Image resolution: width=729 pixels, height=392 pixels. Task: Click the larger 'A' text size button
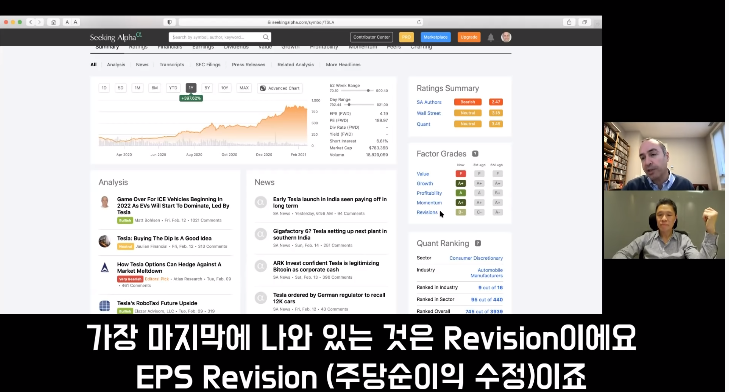click(75, 22)
